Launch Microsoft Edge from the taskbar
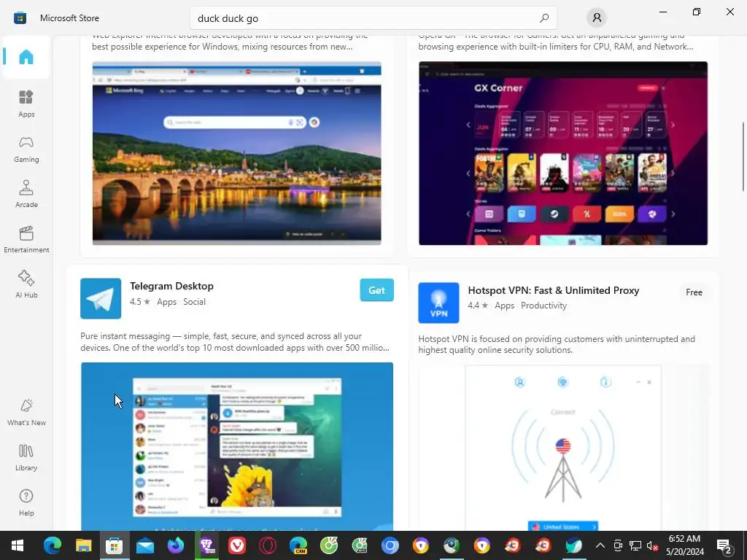 (x=53, y=545)
